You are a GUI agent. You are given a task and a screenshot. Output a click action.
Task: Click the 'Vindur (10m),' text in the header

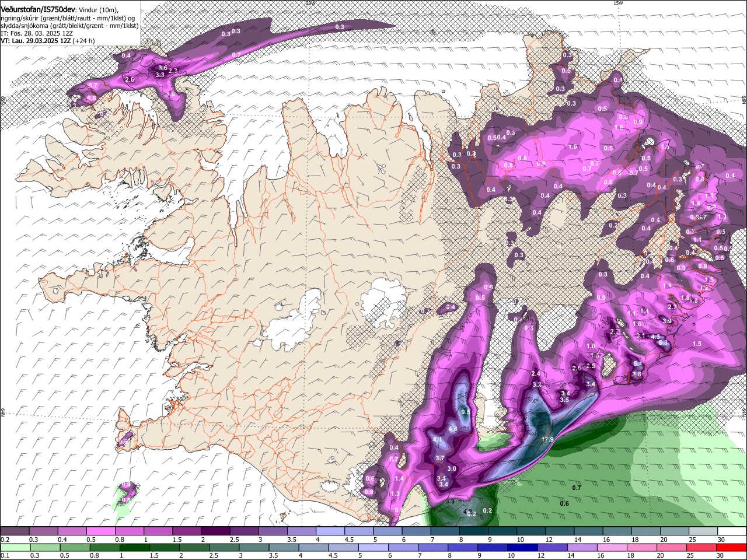[98, 10]
